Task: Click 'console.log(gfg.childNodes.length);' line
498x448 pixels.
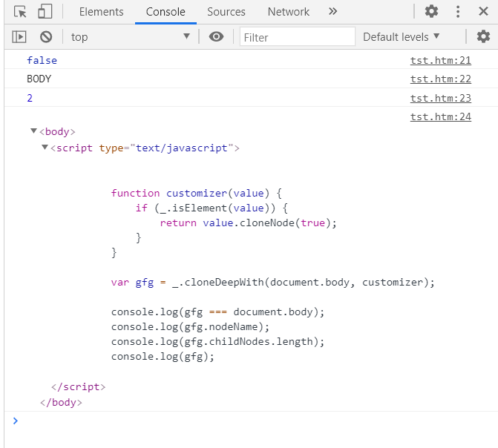Action: click(x=218, y=342)
